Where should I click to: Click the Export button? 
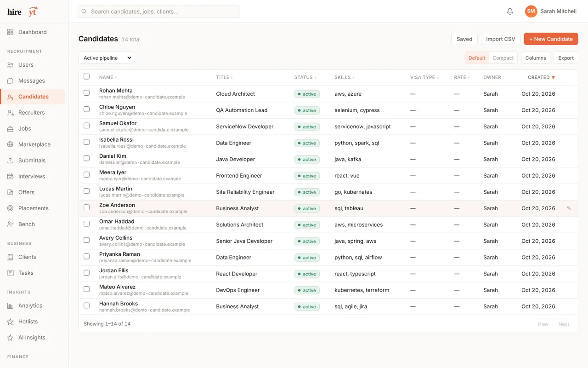click(566, 58)
